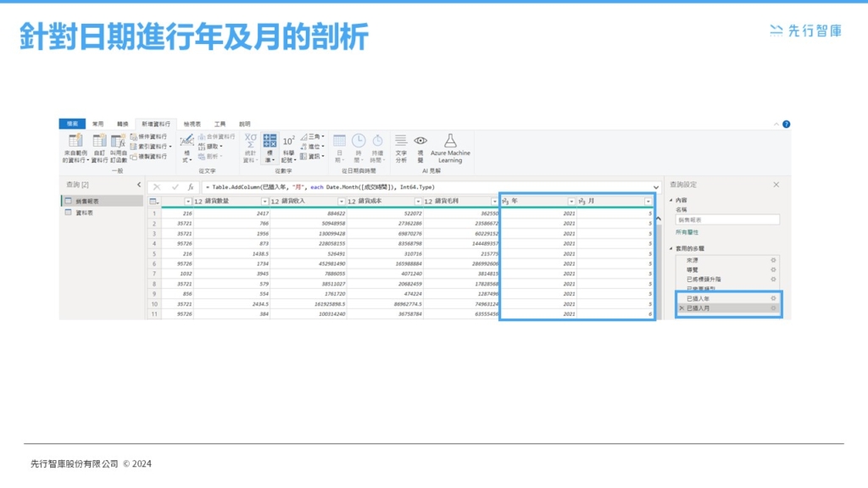Screen dimensions: 868x488
Task: Click the 視覺 (Vision) eye icon
Action: pos(420,141)
